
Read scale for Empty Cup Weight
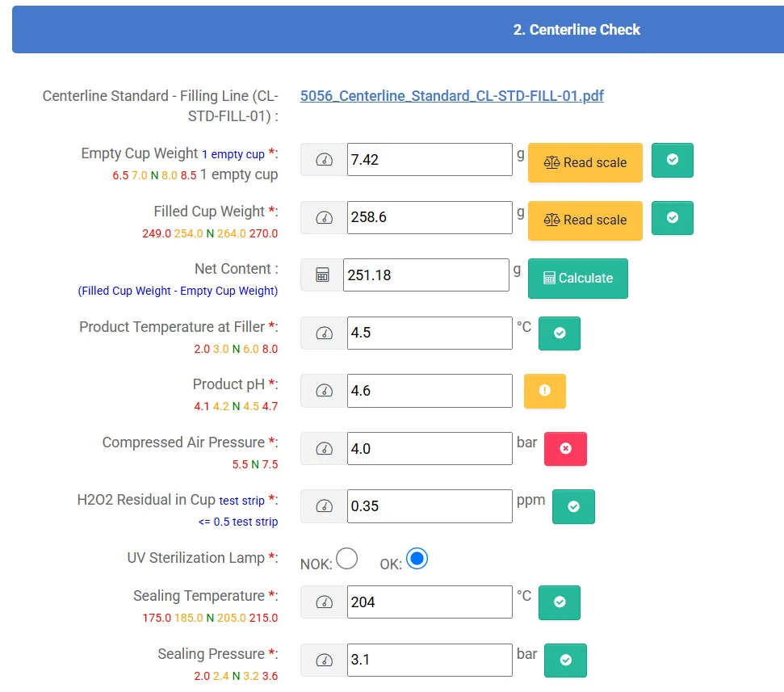pos(585,162)
